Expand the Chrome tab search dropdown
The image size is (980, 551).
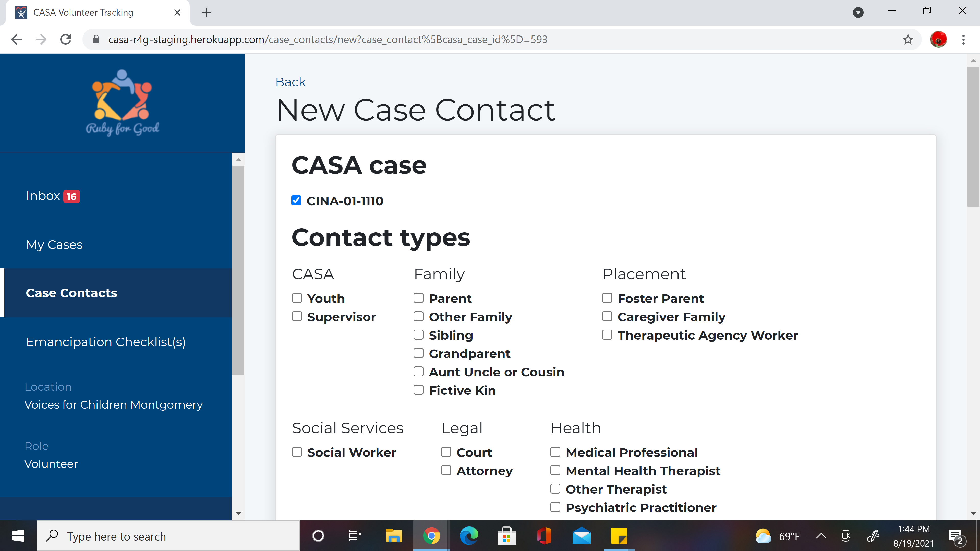click(858, 13)
